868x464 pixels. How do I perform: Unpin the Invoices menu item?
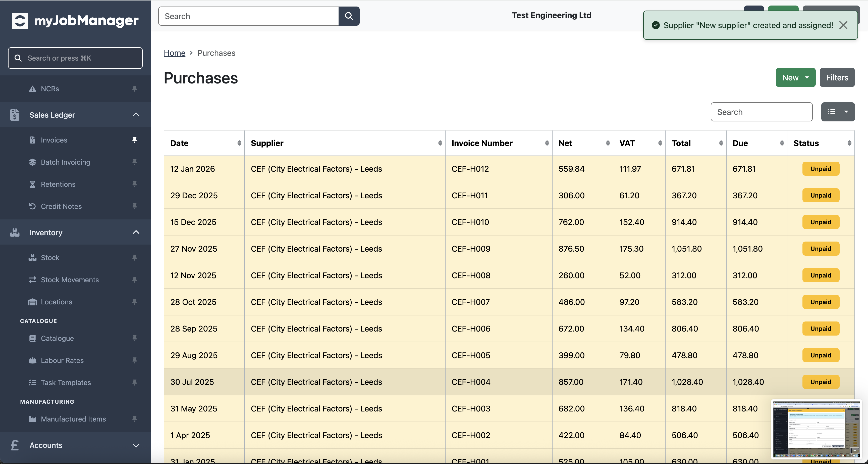tap(134, 140)
